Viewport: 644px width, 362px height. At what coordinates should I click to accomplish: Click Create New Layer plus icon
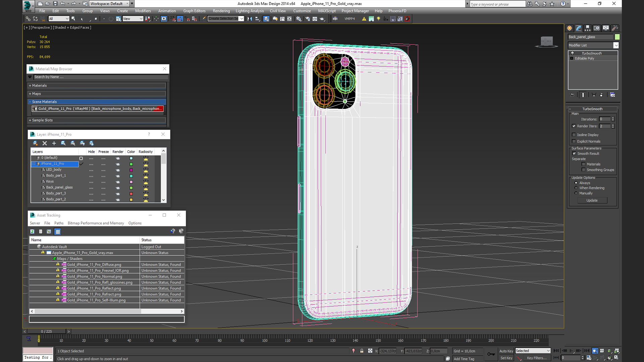[54, 143]
